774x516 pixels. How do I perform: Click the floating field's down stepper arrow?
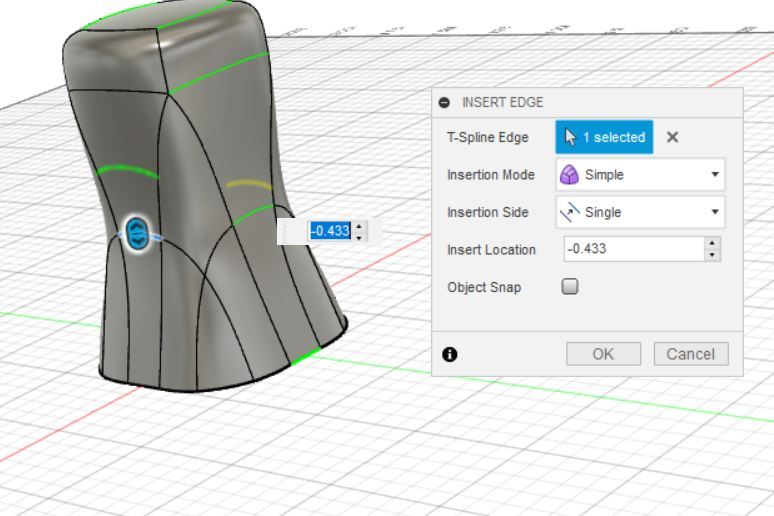[x=359, y=238]
